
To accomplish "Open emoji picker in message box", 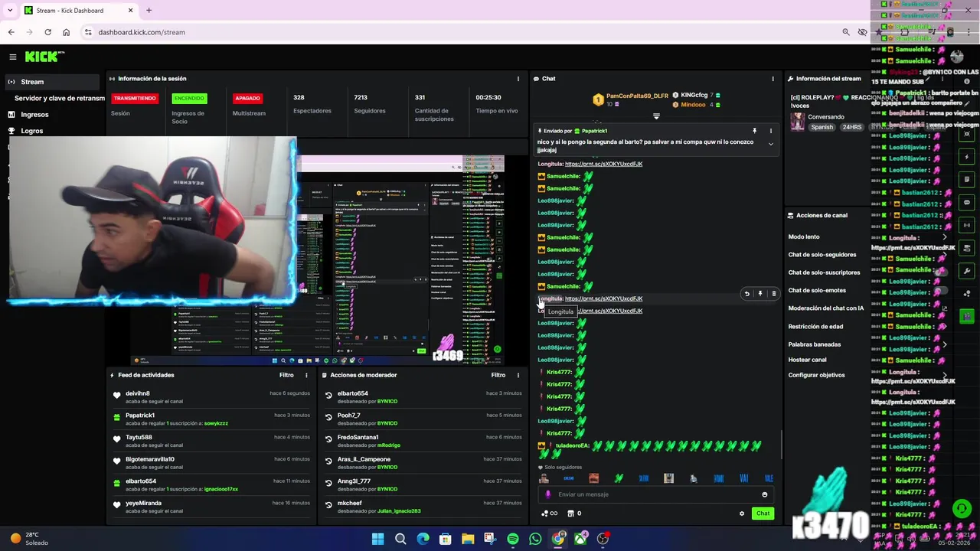I will coord(764,494).
